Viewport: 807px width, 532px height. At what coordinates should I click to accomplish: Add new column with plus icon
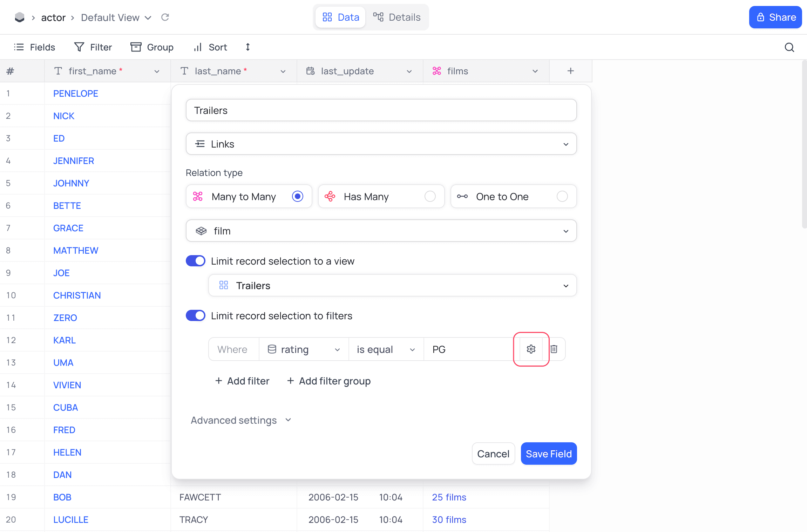click(x=570, y=71)
